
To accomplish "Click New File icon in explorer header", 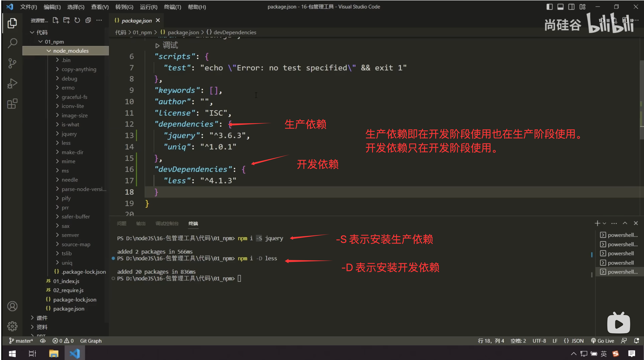I will tap(56, 20).
